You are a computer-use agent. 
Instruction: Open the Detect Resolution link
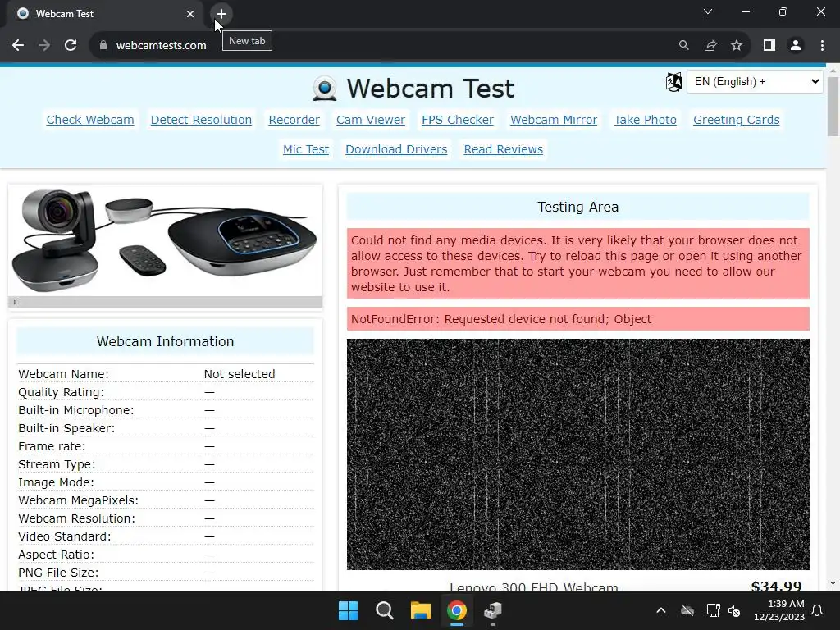click(201, 120)
